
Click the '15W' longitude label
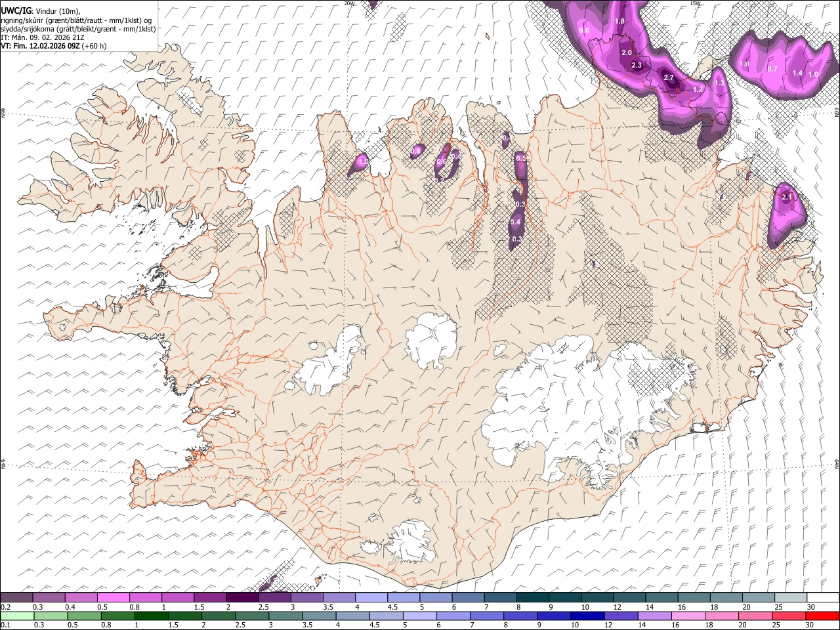tap(696, 3)
